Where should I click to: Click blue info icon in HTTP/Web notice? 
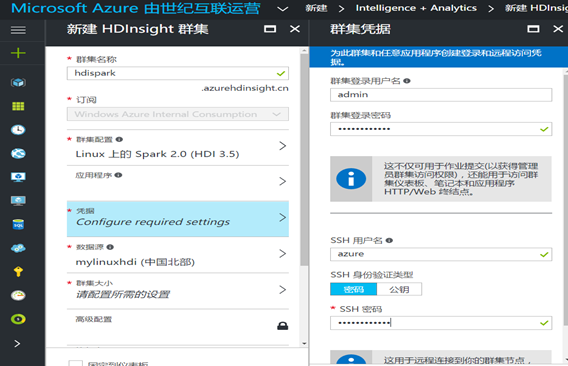click(351, 179)
